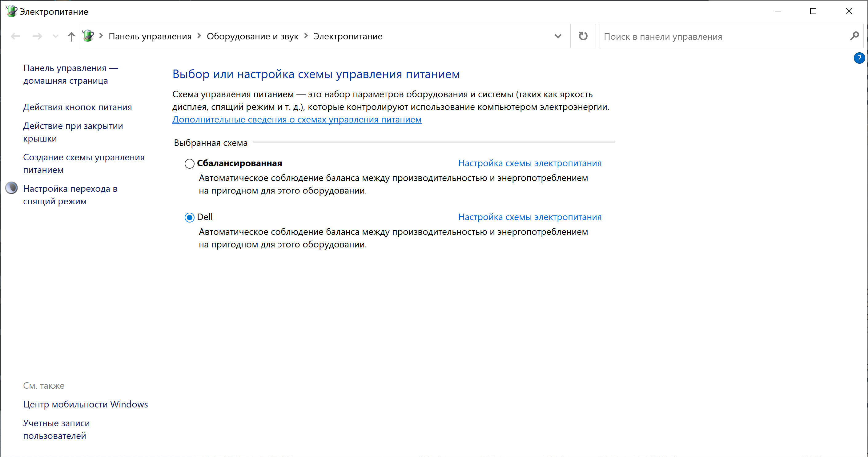Open Настройка перехода в спящий режим
This screenshot has width=868, height=457.
70,195
